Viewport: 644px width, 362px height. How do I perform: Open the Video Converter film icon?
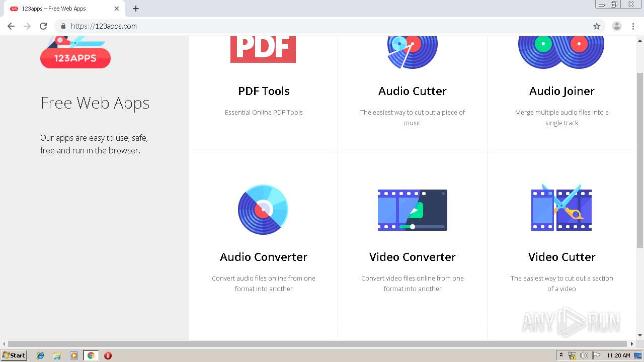tap(413, 210)
